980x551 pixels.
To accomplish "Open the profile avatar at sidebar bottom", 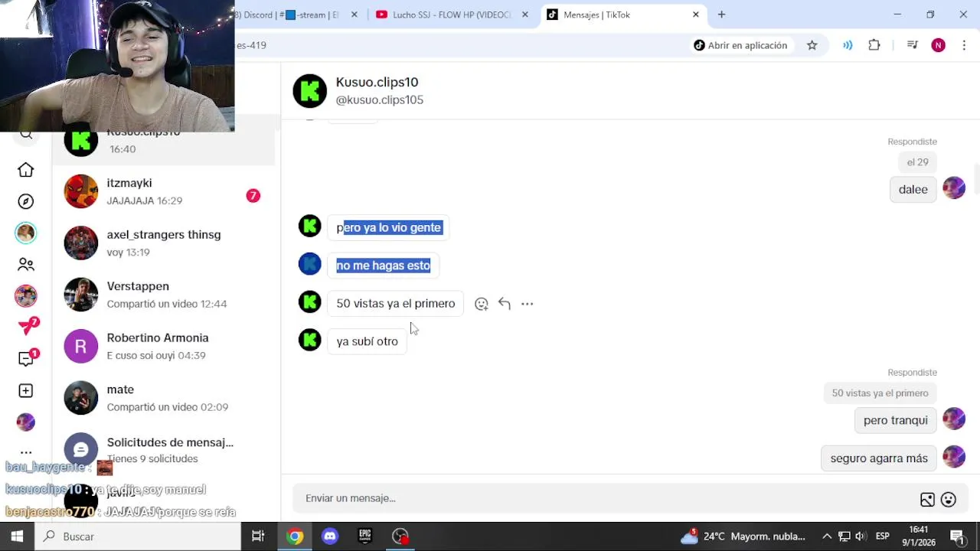I will [x=26, y=422].
